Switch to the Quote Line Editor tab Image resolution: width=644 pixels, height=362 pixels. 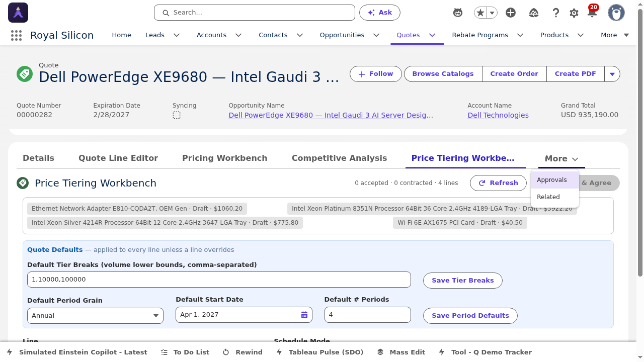coord(118,158)
